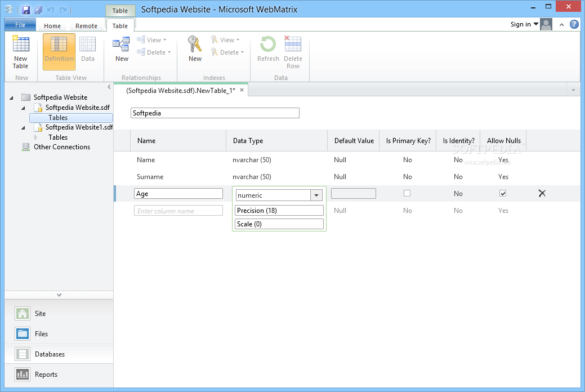Toggle Allow Nulls checkbox for Age
Image resolution: width=585 pixels, height=392 pixels.
tap(503, 193)
